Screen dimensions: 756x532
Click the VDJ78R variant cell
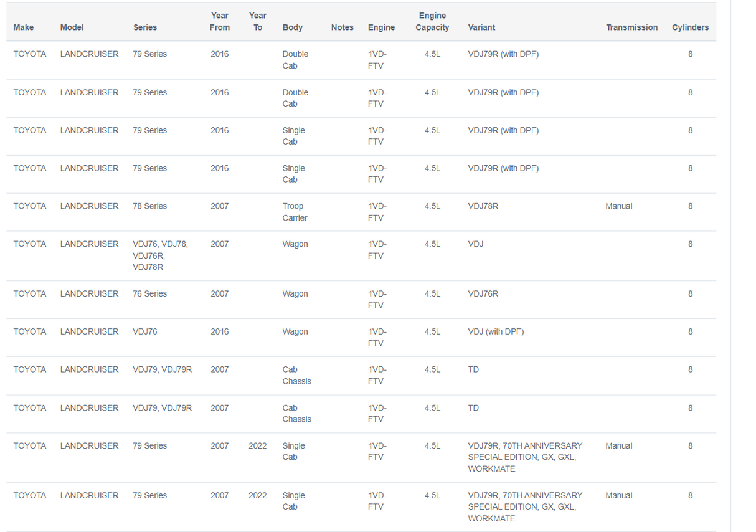pyautogui.click(x=483, y=206)
